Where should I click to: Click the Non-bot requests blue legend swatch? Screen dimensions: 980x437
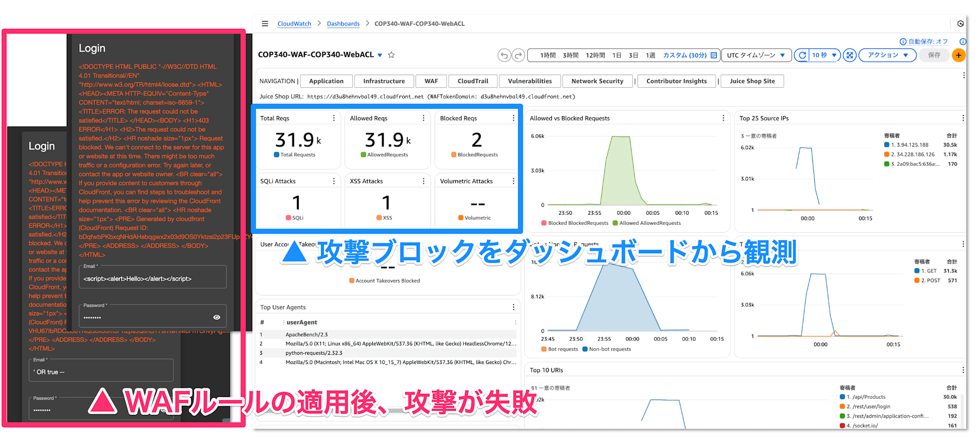pos(585,349)
